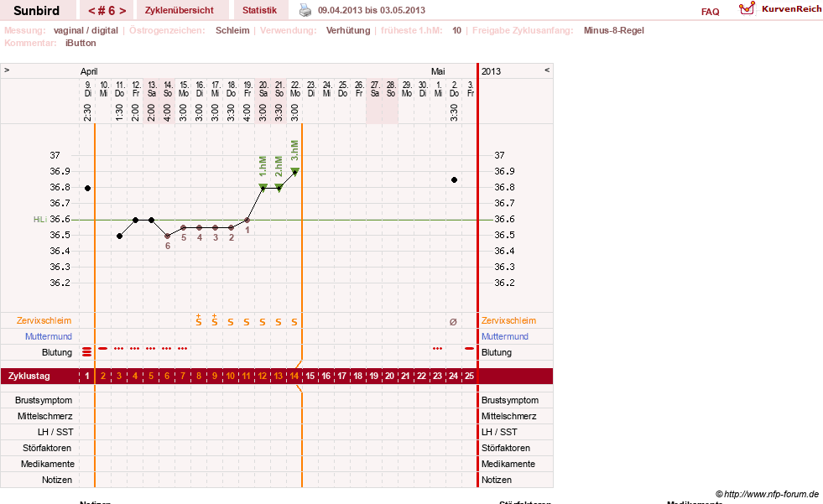Open the KurvenReich logo link
Screen dimensions: 823x504
click(x=780, y=9)
